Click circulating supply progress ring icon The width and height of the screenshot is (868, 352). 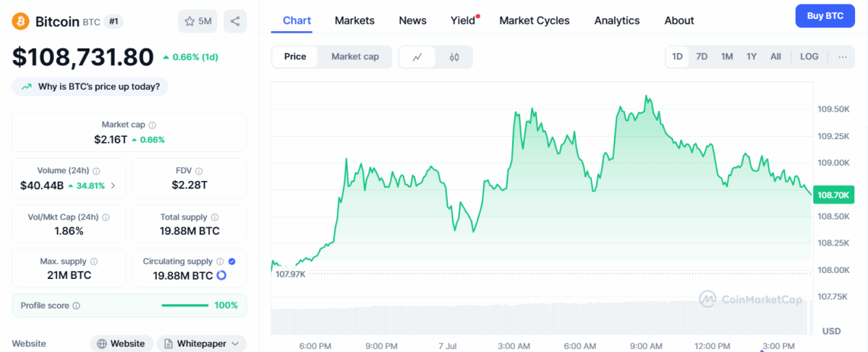tap(221, 275)
